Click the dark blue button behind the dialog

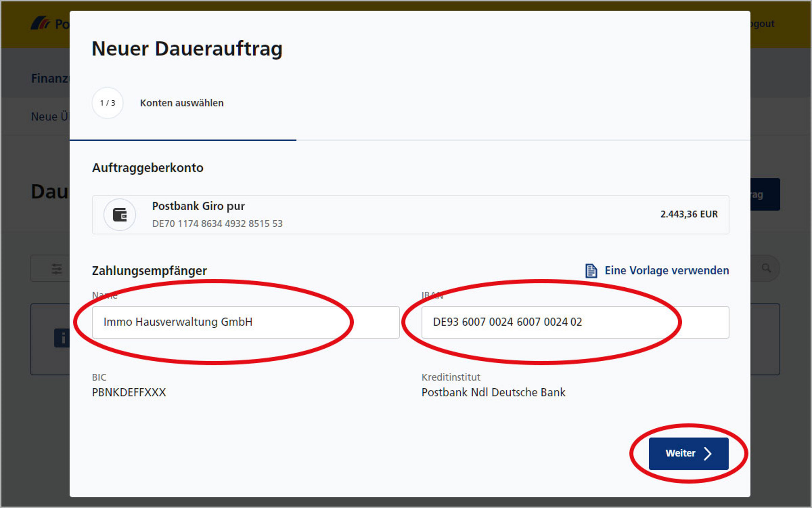(765, 195)
